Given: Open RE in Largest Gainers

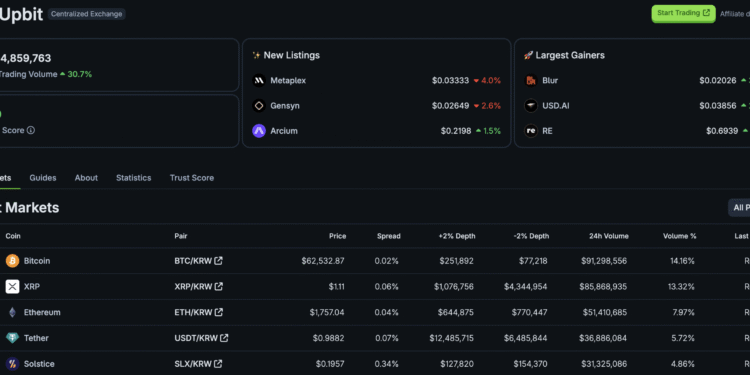Looking at the screenshot, I should pos(547,131).
